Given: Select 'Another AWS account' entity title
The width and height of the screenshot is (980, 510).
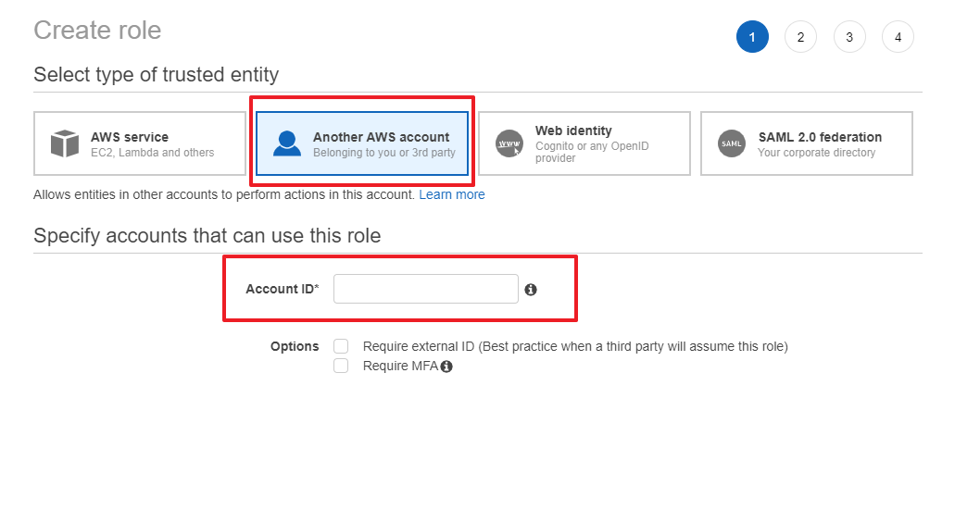Looking at the screenshot, I should 381,137.
